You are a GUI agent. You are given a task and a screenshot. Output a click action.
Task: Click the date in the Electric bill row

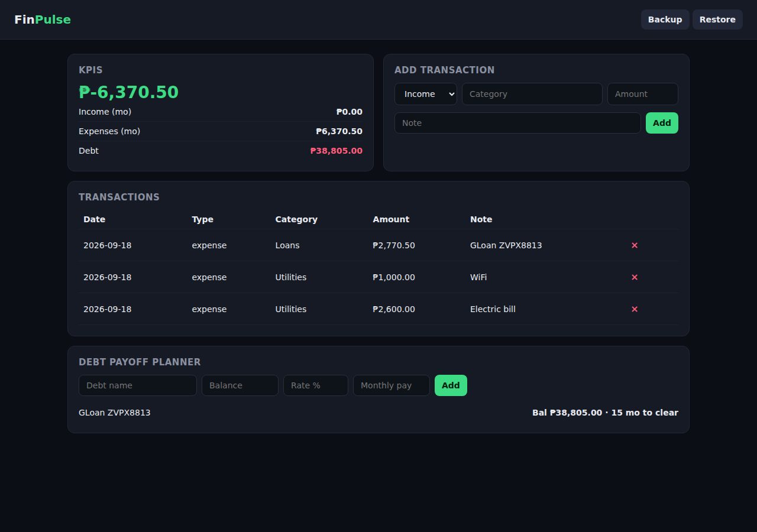[108, 309]
